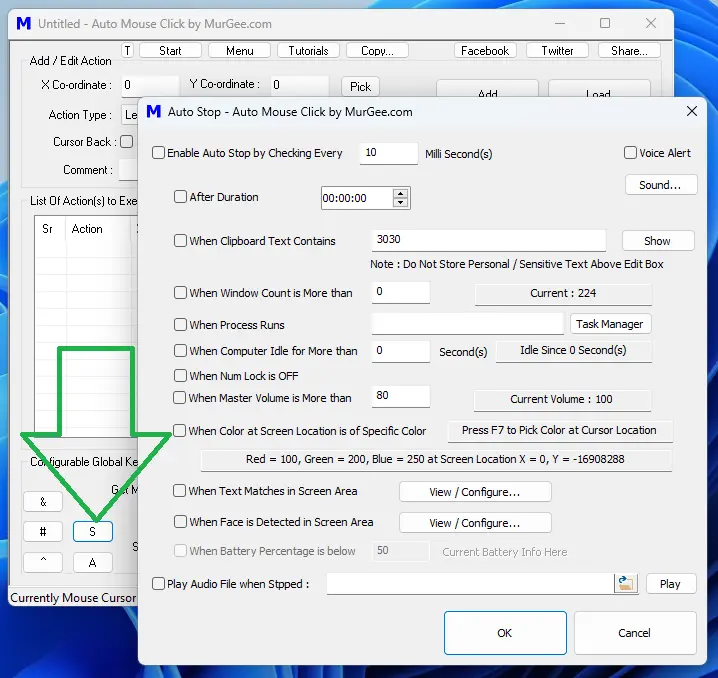The height and width of the screenshot is (678, 718).
Task: Click the # shortcut button in main window
Action: (43, 532)
